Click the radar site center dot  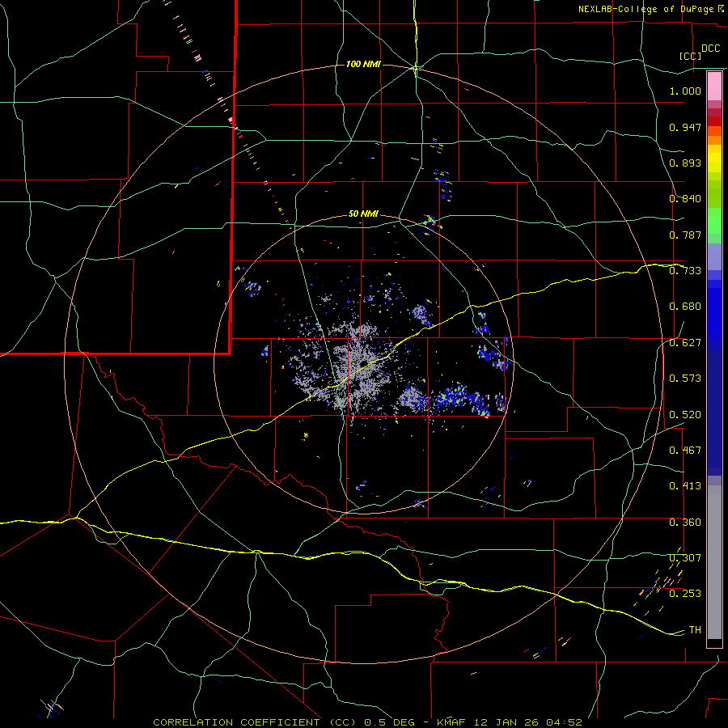363,362
